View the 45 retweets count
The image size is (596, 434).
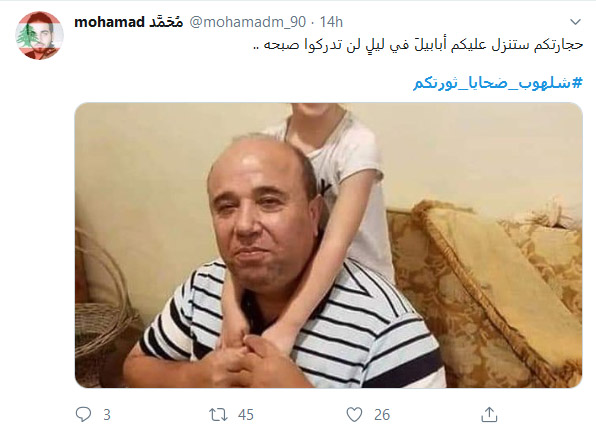point(246,415)
